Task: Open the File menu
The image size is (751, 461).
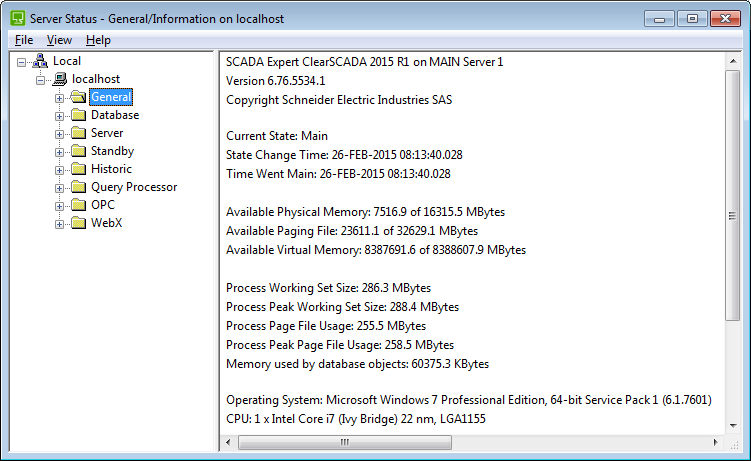Action: (x=24, y=40)
